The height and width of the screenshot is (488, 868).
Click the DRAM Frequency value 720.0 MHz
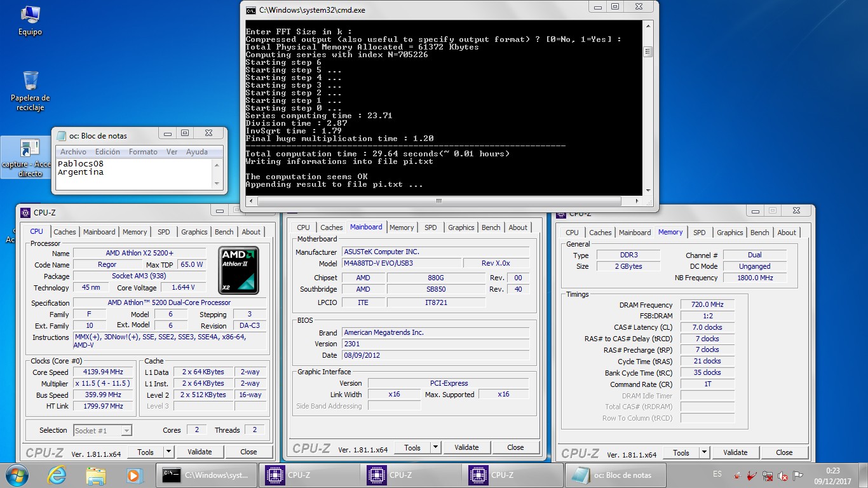point(707,305)
